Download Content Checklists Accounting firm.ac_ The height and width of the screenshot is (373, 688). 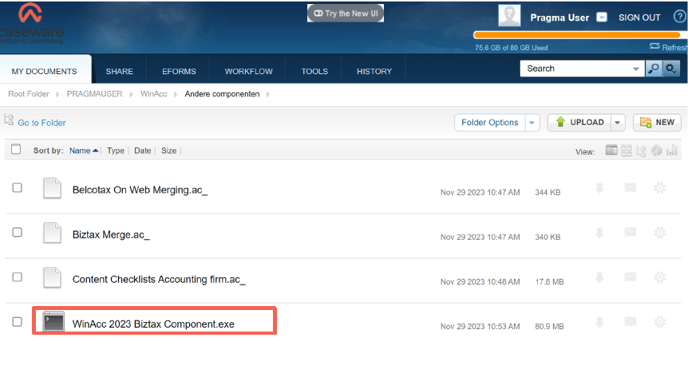[x=599, y=277]
